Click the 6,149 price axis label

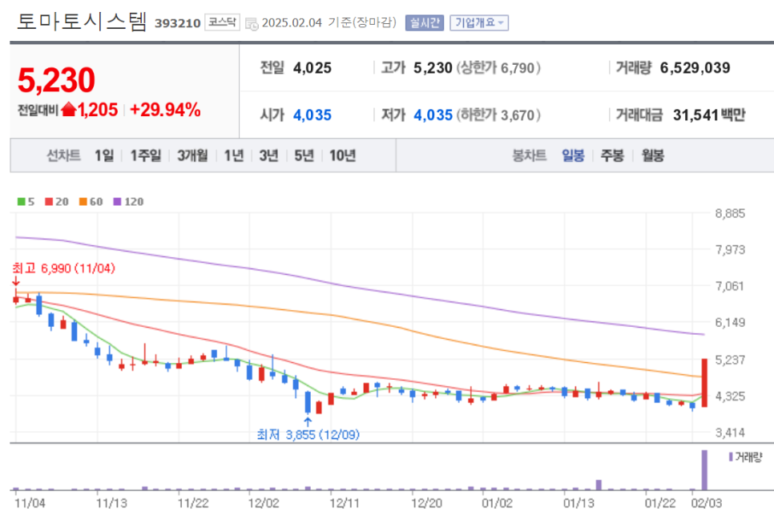[x=730, y=323]
